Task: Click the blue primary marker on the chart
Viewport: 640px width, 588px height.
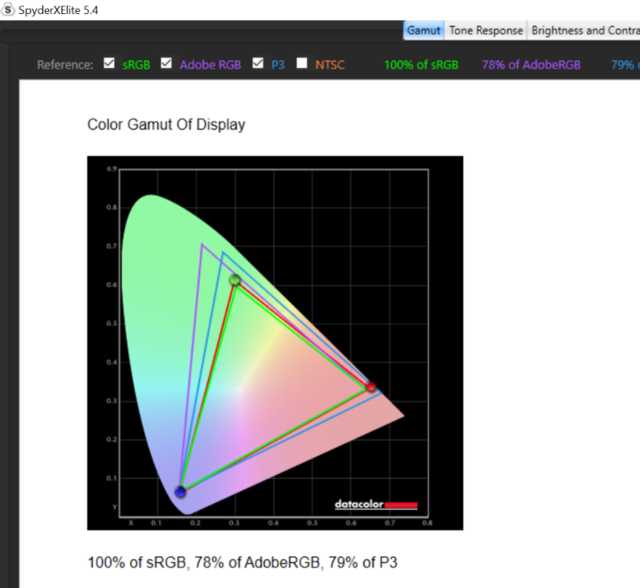Action: (181, 491)
